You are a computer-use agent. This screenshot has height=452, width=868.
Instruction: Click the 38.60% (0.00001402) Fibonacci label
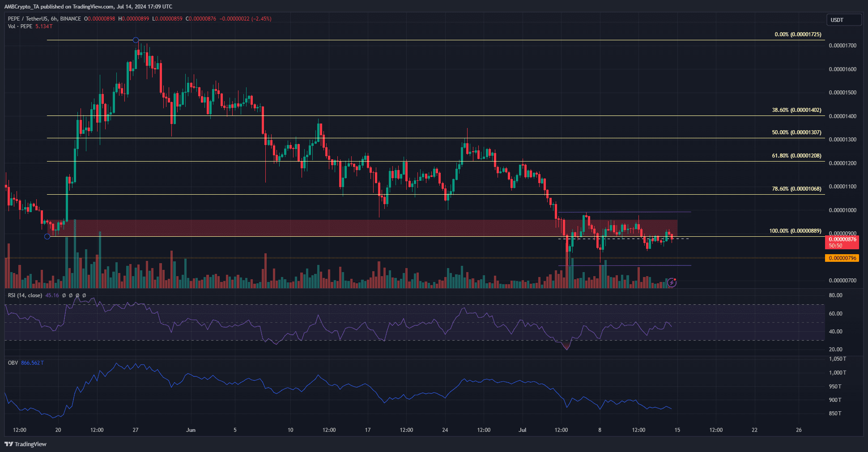tap(796, 110)
